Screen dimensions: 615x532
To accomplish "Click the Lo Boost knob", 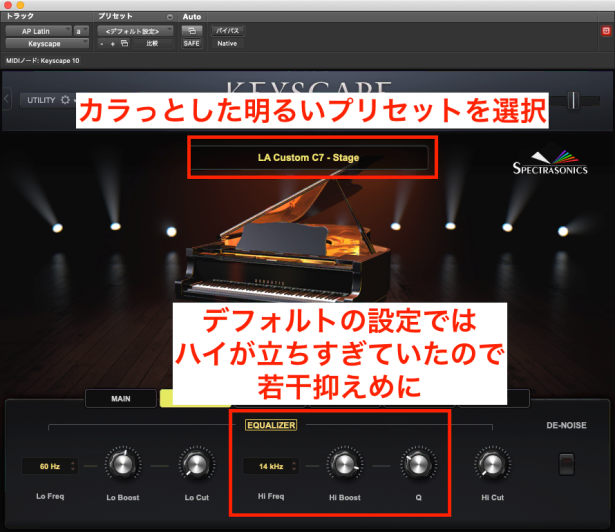I will click(x=123, y=464).
